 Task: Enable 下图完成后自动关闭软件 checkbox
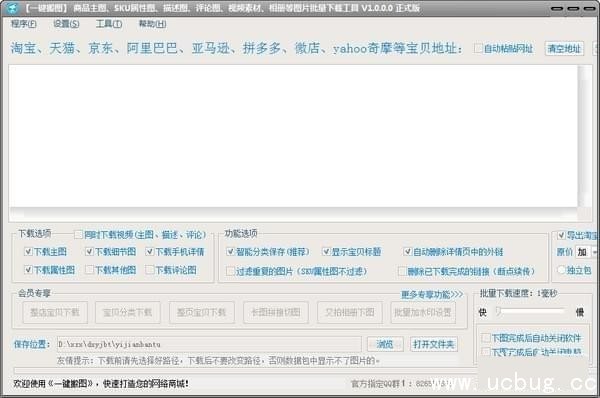pyautogui.click(x=486, y=338)
